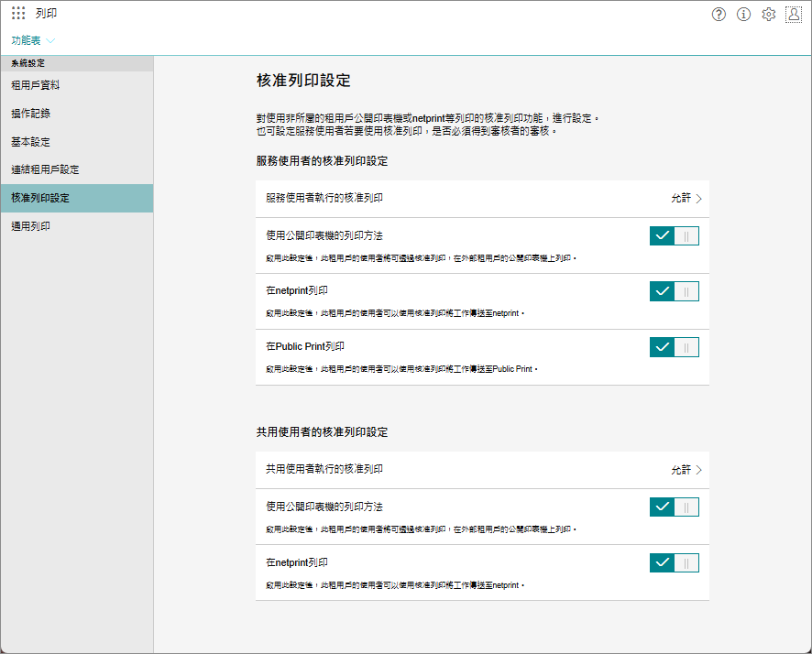Click the highlighted 核准列印設定 sidebar item
The image size is (812, 654).
[x=40, y=198]
